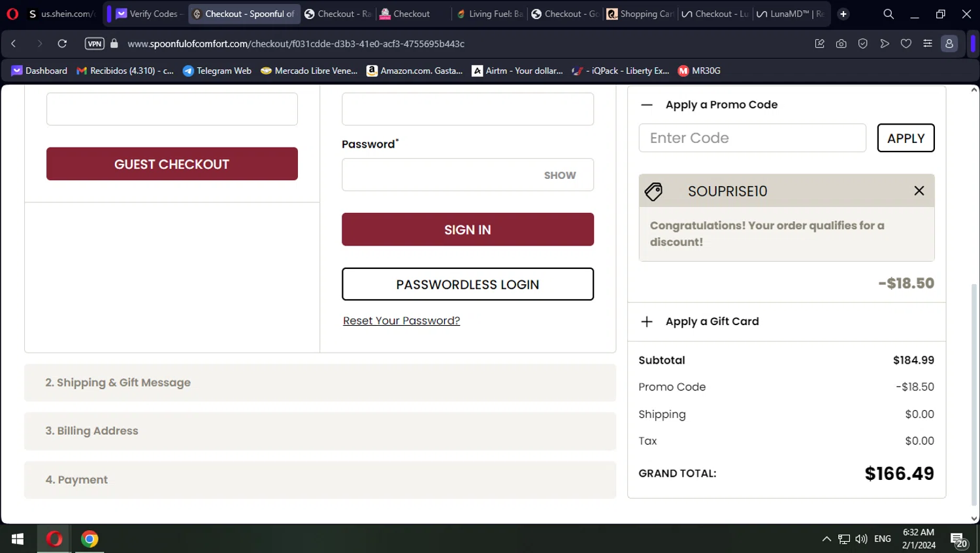
Task: Switch to the us.shein.com tab
Action: [x=63, y=14]
